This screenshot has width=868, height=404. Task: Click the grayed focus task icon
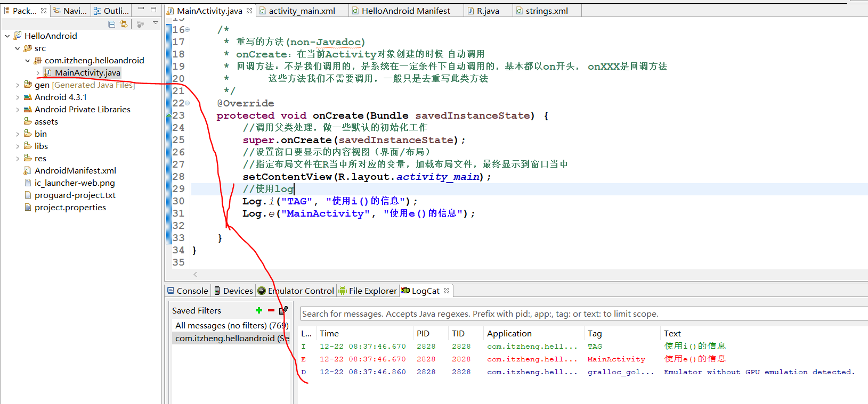point(141,24)
